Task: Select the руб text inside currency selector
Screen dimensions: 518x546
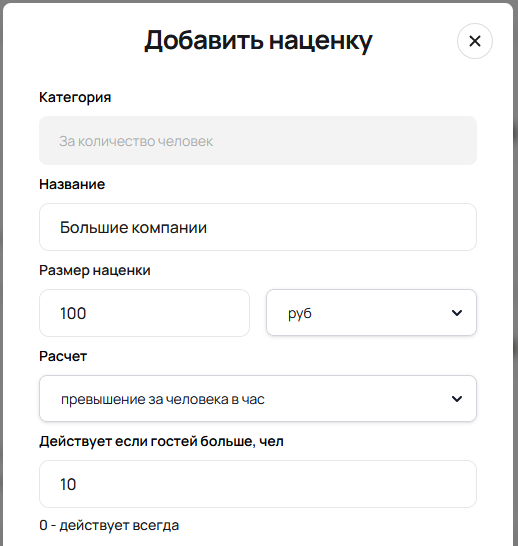Action: coord(299,313)
